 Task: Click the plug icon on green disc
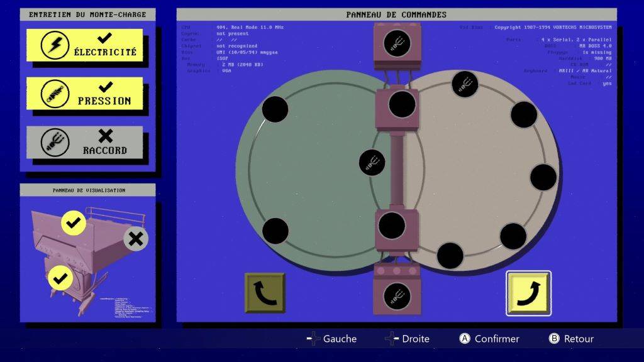pos(372,163)
